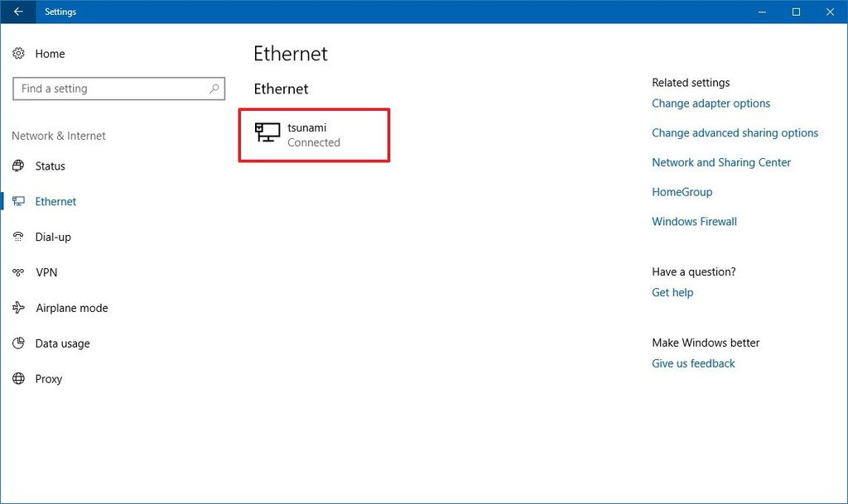
Task: Open Network and Sharing Center
Action: point(720,162)
